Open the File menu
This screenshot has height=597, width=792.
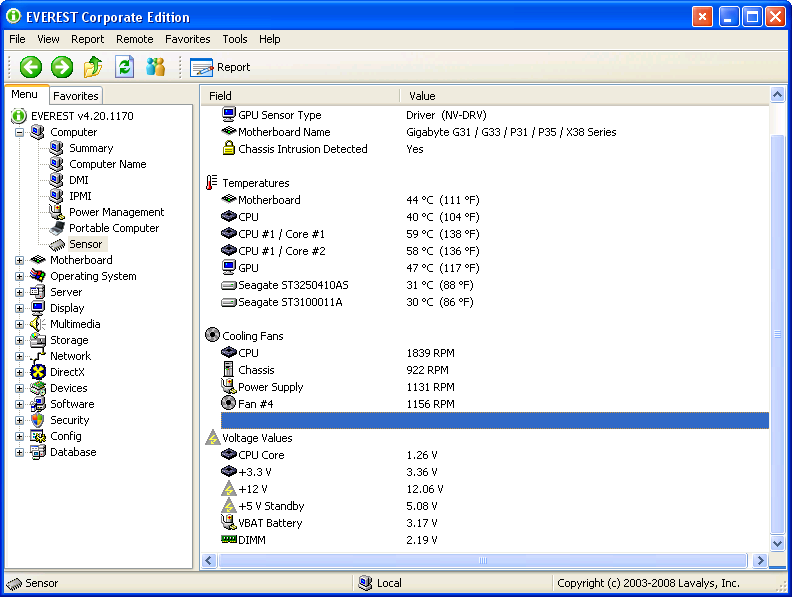click(x=17, y=39)
